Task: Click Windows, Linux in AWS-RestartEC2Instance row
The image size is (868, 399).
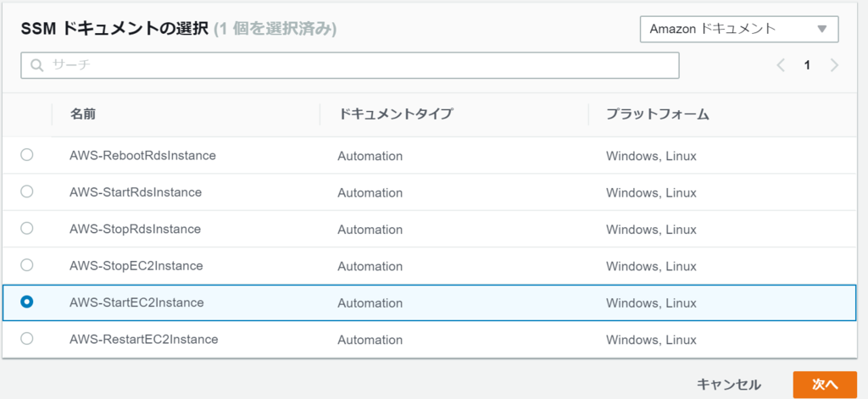Action: 651,340
